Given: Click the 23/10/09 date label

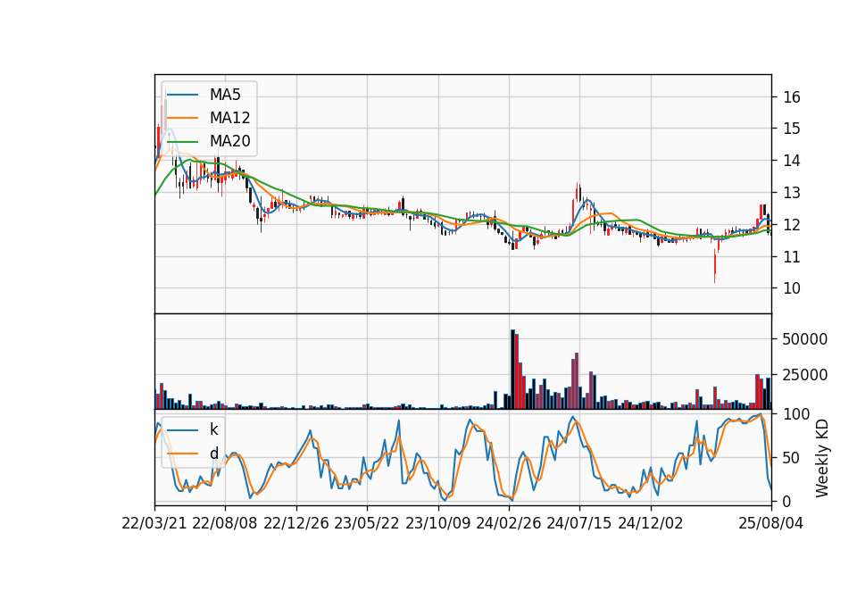Looking at the screenshot, I should [437, 523].
